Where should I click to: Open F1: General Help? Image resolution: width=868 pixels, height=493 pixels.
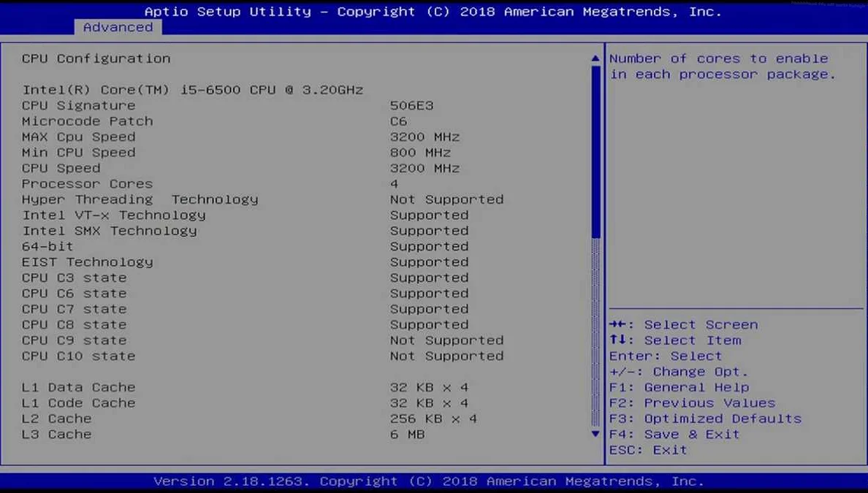pos(679,388)
